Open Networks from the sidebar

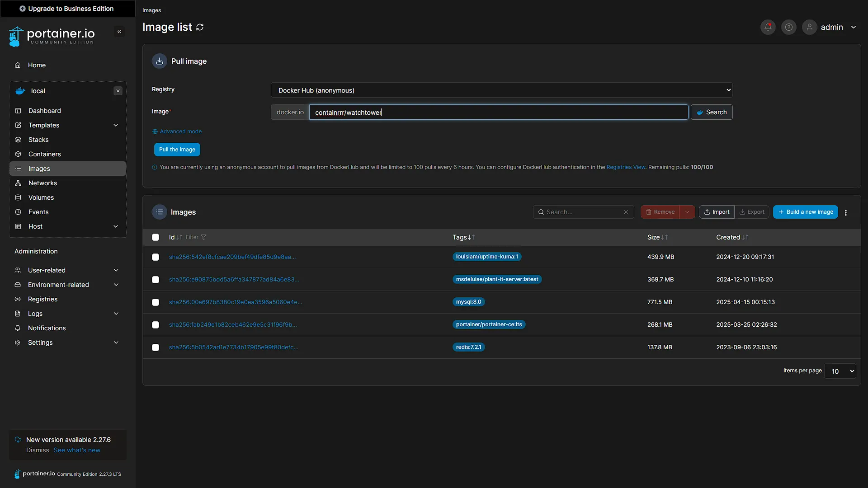click(x=43, y=183)
